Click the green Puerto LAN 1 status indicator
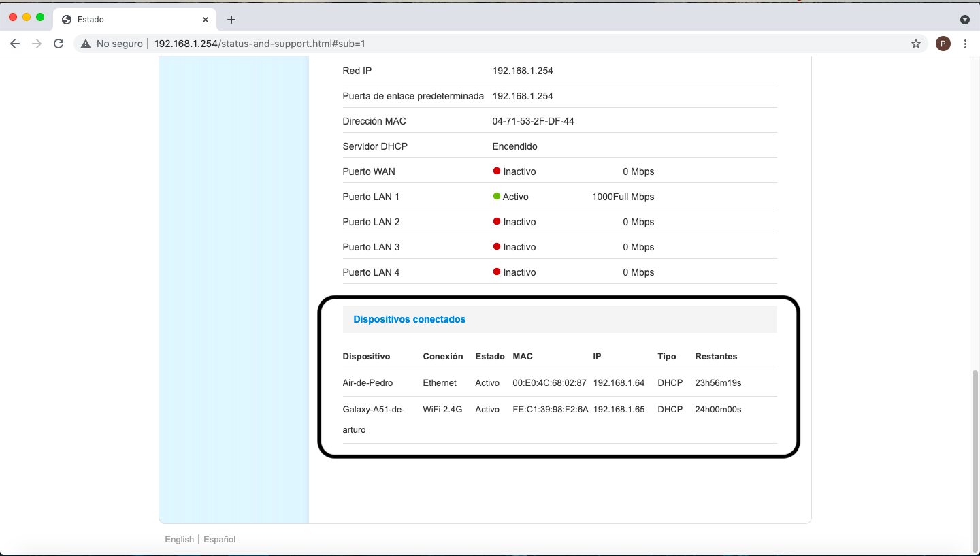 point(497,197)
